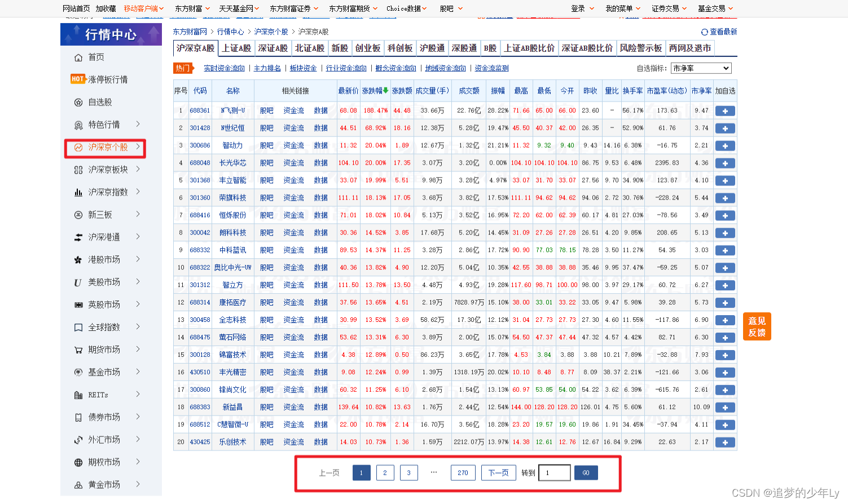Click the 英股市场 flag icon
Viewport: 848px width, 504px height.
pyautogui.click(x=78, y=305)
